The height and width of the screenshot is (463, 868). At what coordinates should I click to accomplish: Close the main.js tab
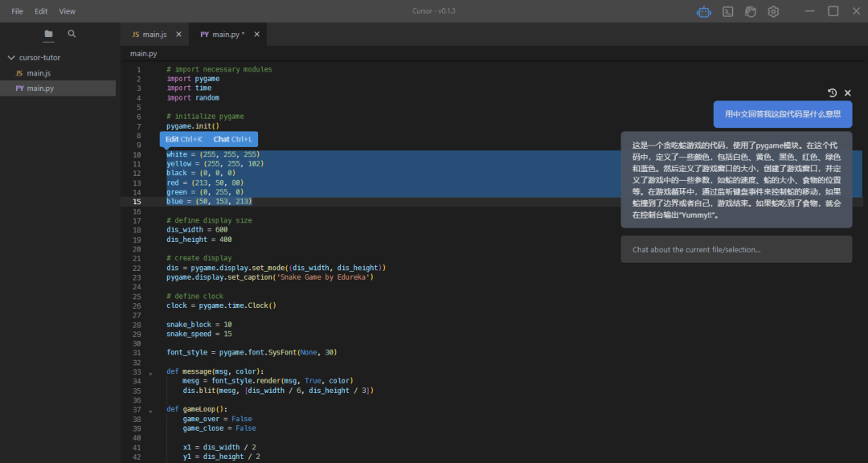tap(178, 35)
